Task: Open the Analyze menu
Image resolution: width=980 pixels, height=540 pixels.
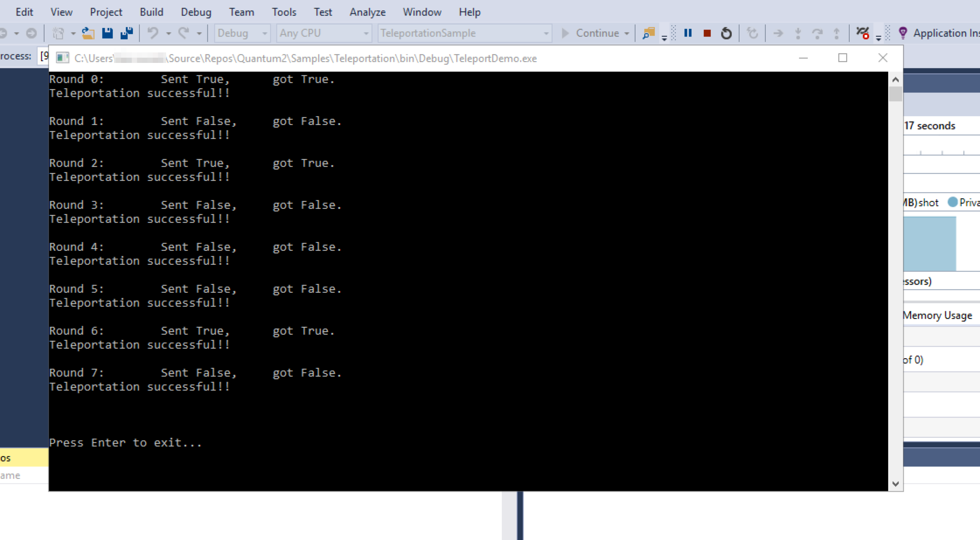Action: click(367, 12)
